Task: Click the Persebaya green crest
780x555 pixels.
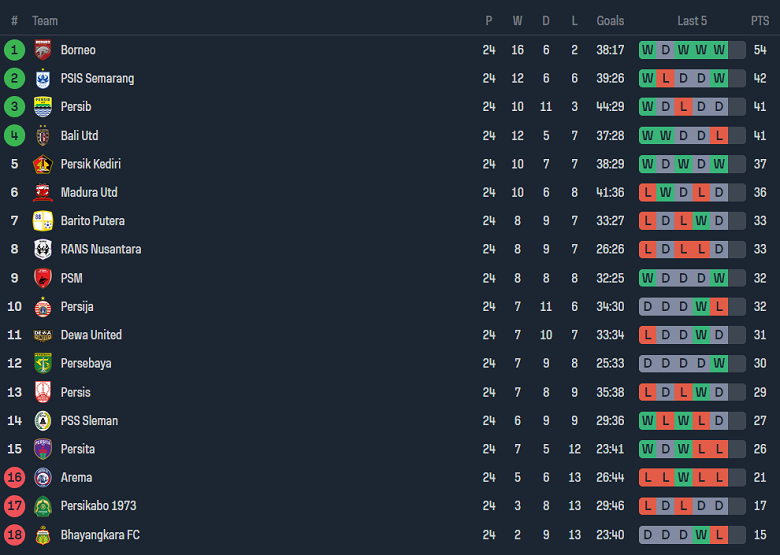Action: 42,363
